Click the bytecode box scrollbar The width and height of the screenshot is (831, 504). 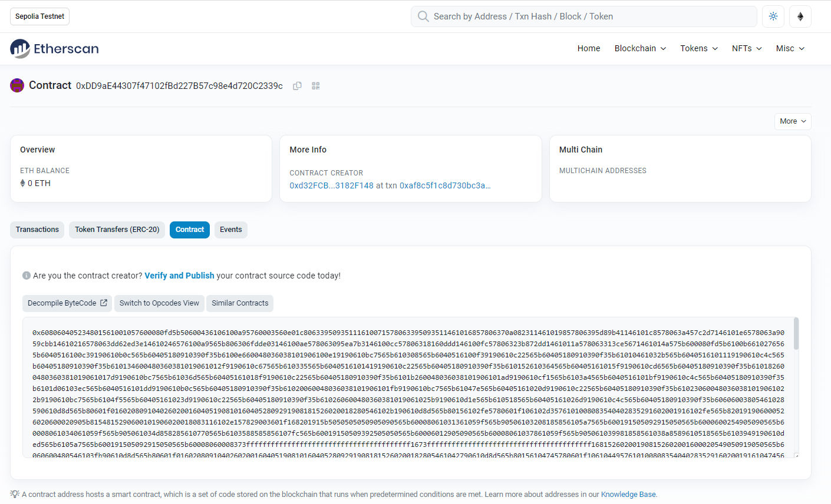[x=796, y=334]
